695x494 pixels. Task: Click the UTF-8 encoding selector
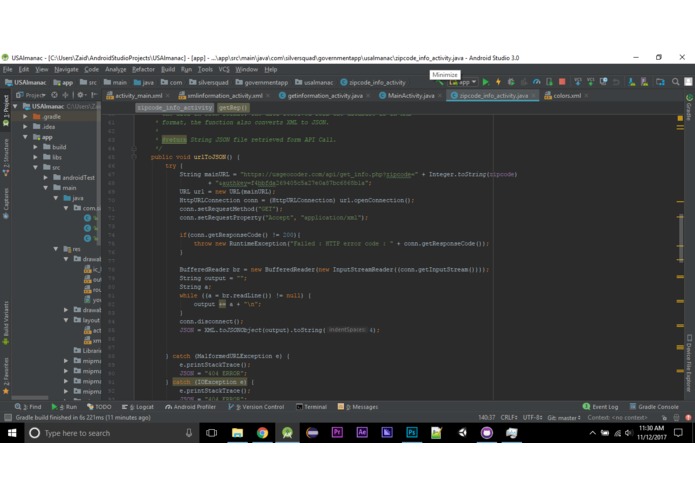click(x=532, y=417)
